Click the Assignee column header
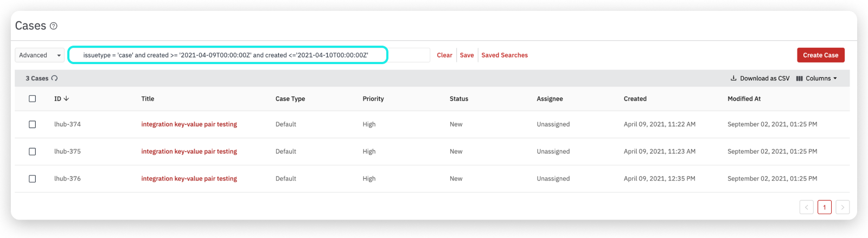 [x=550, y=99]
